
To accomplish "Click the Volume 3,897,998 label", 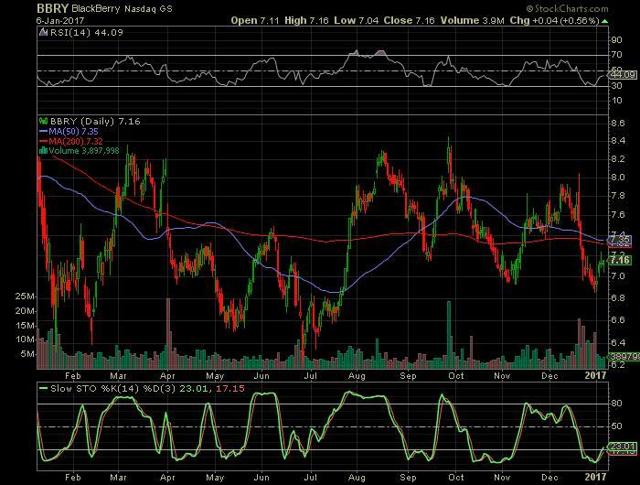I will pyautogui.click(x=84, y=151).
